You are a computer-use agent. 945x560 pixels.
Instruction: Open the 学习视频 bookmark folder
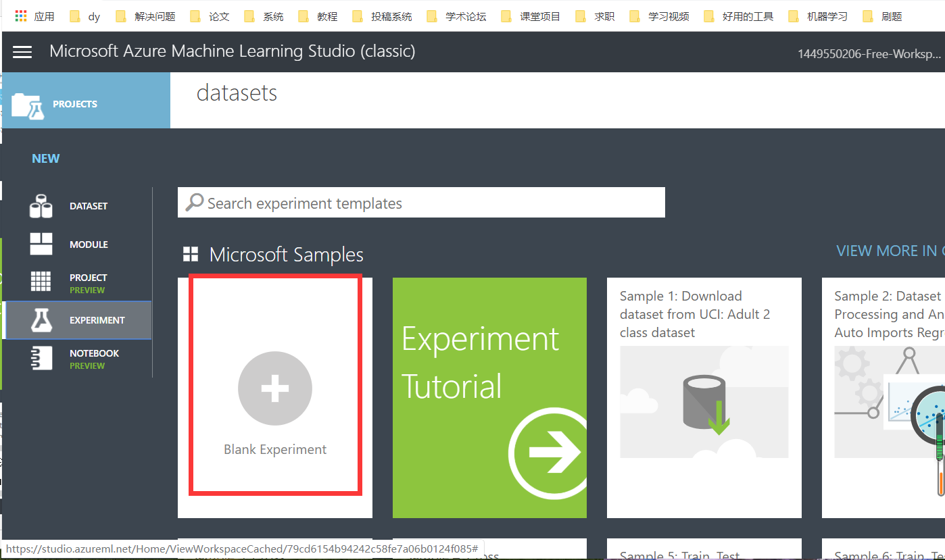point(659,16)
